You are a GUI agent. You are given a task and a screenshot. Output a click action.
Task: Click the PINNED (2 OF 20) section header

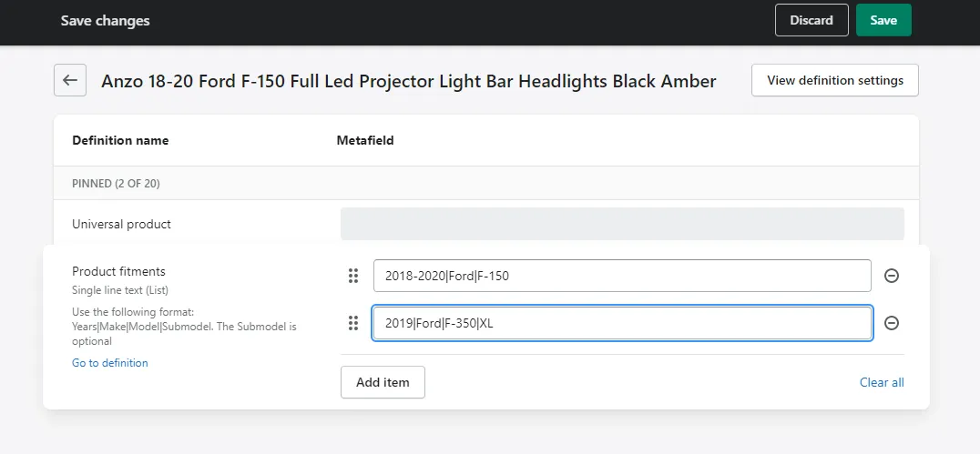tap(116, 184)
